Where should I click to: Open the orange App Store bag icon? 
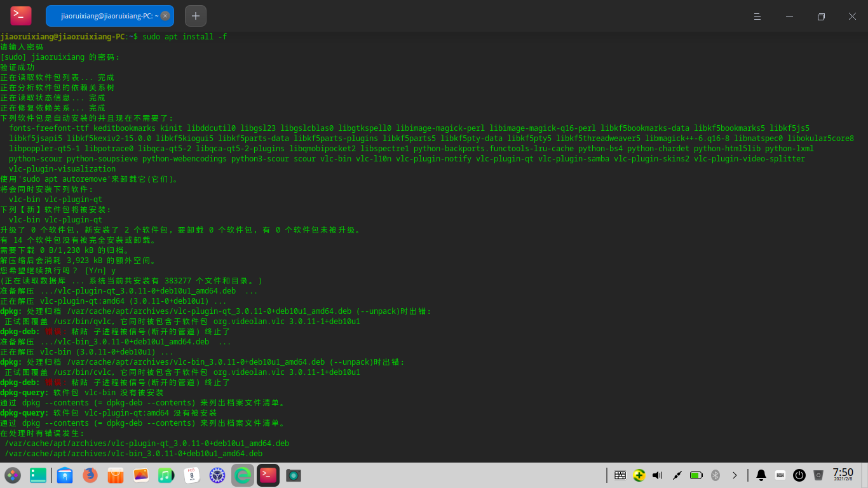point(115,475)
